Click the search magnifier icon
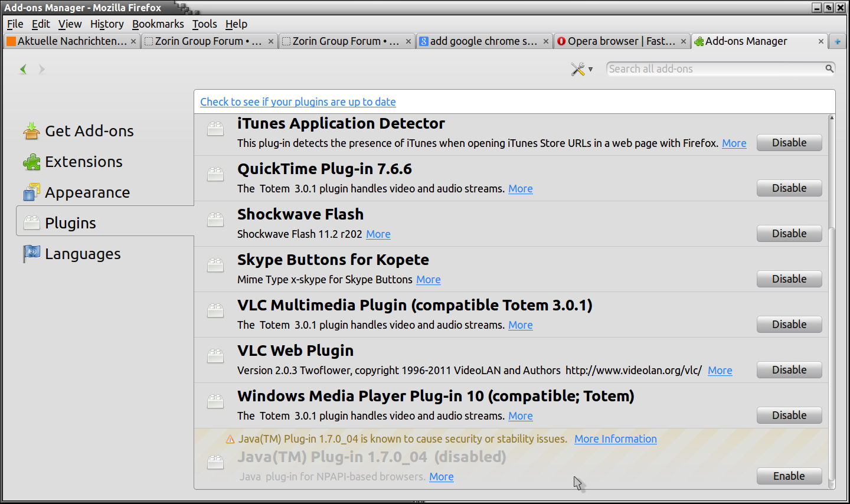Screen dimensions: 850x504 (829, 69)
